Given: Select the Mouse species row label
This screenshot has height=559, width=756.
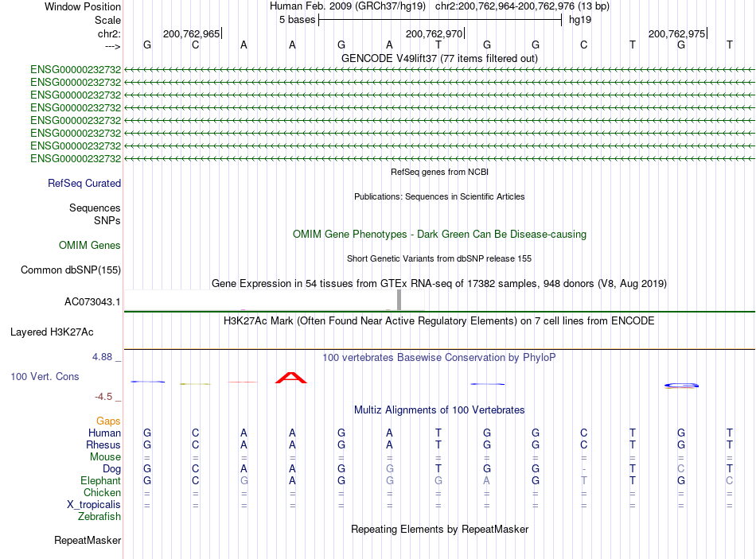Looking at the screenshot, I should [x=105, y=457].
